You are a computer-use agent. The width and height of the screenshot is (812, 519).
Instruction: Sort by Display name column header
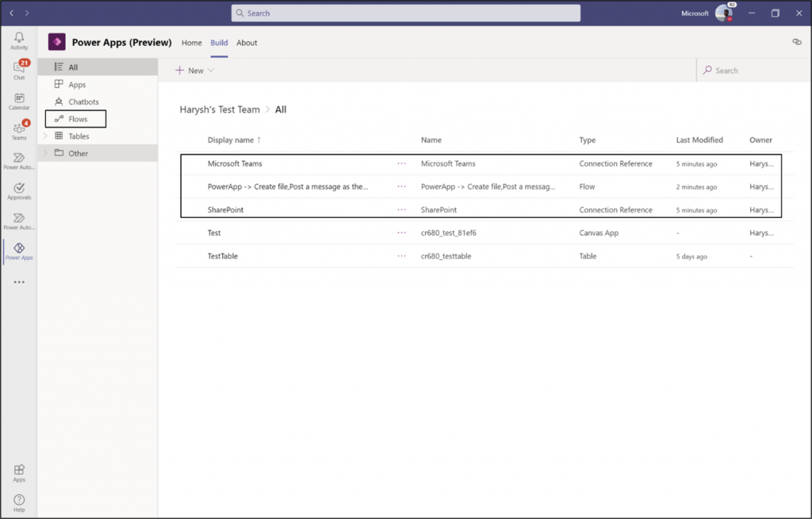234,139
